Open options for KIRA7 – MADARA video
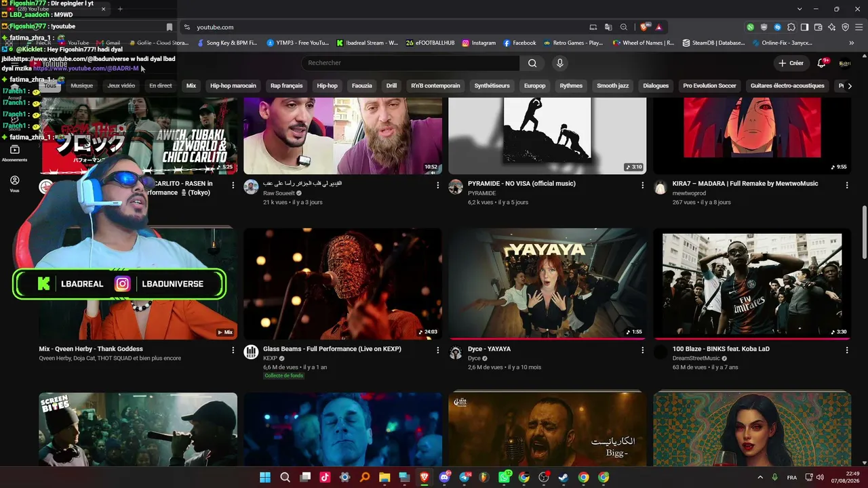Image resolution: width=868 pixels, height=488 pixels. pos(847,184)
